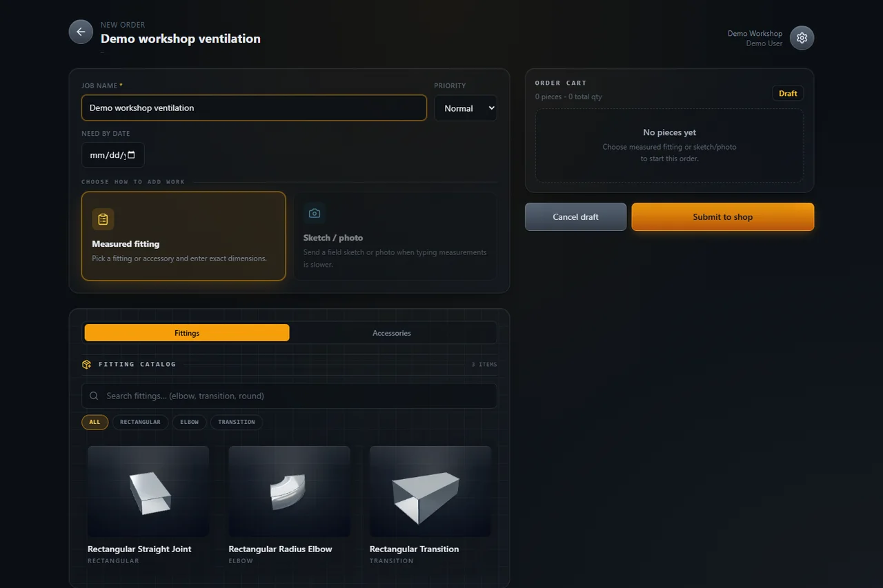
Task: Select the "Measured fitting" card title
Action: click(126, 244)
